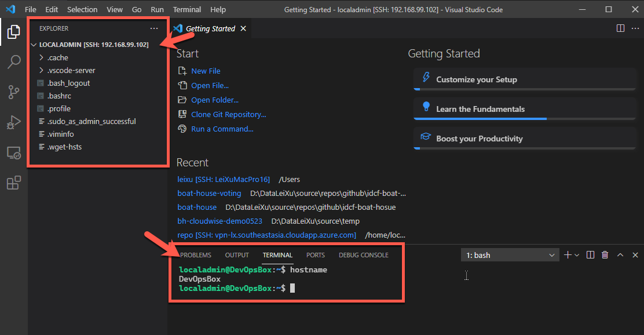Switch to the PORTS panel tab
The height and width of the screenshot is (335, 644).
[316, 255]
